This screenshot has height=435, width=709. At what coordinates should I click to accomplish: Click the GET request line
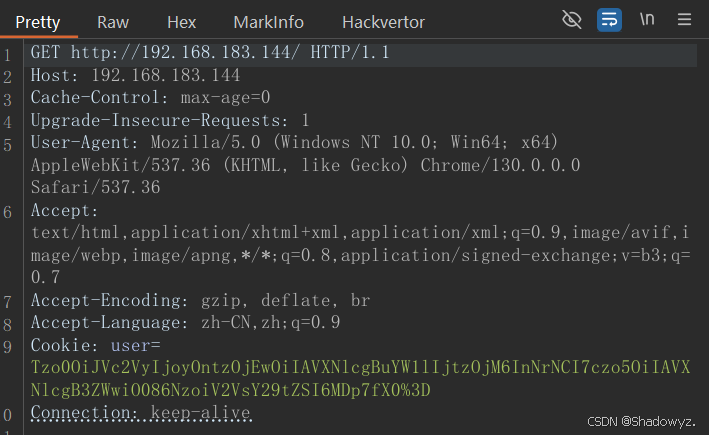(210, 52)
